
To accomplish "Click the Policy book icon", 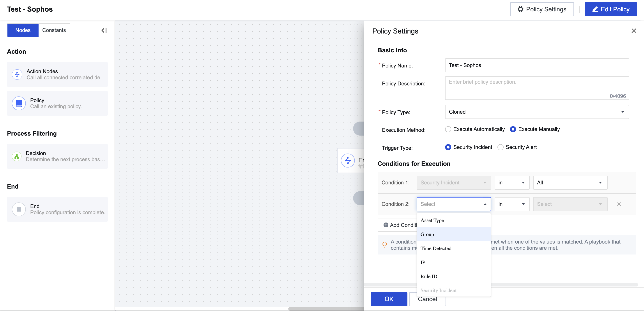I will 19,103.
